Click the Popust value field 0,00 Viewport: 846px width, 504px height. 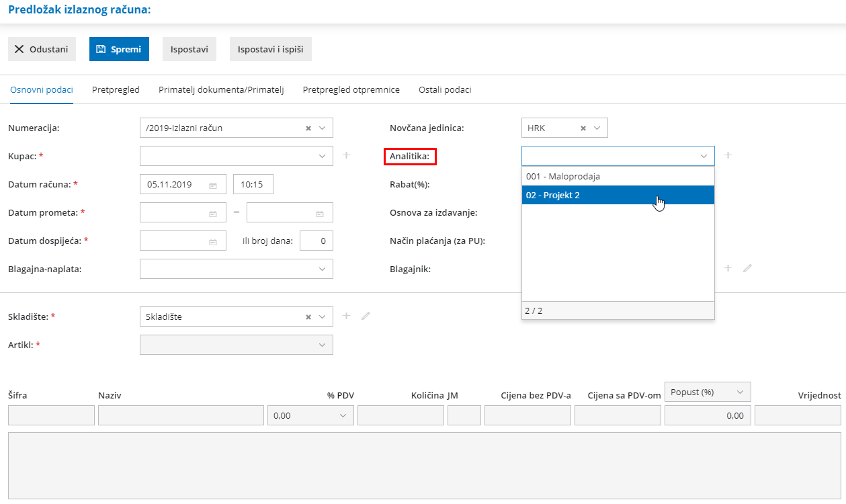(x=708, y=415)
